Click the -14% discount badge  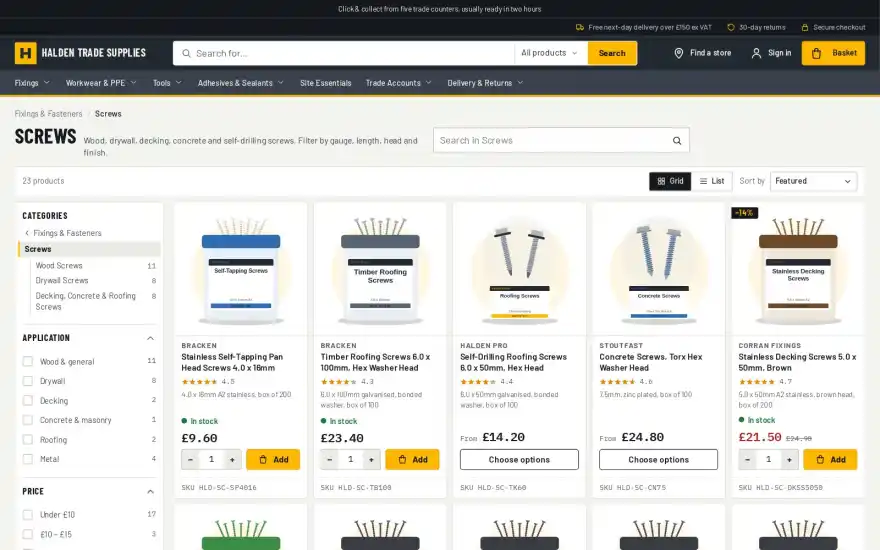[x=745, y=213]
